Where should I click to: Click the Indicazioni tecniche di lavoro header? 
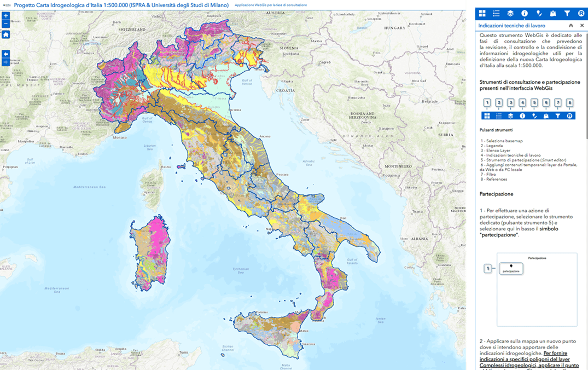point(511,26)
